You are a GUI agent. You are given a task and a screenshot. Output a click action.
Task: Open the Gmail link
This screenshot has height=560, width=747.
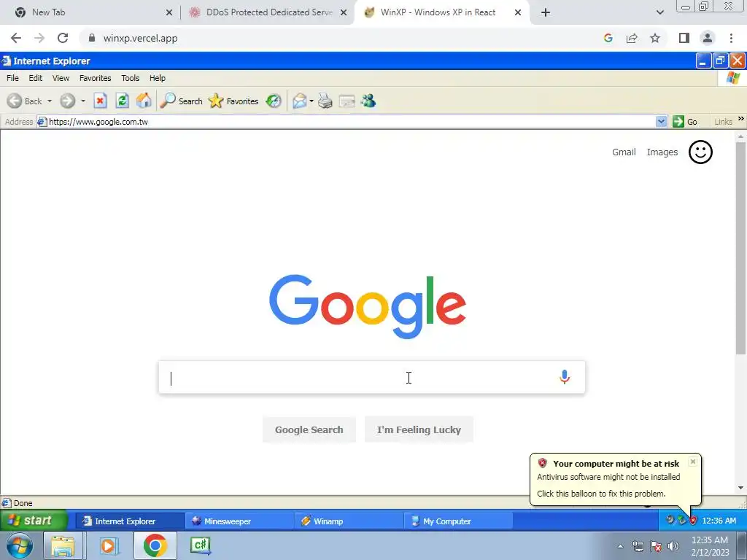tap(624, 152)
